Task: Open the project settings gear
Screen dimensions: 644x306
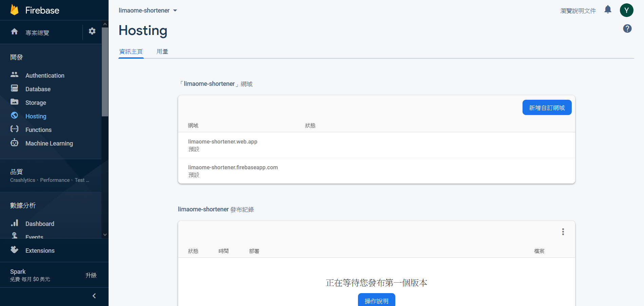Action: pos(92,31)
